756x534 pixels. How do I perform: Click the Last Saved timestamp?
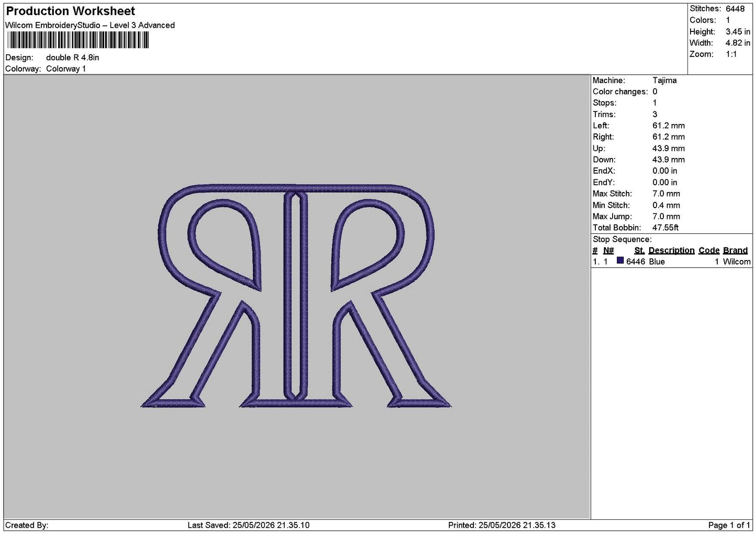249,525
